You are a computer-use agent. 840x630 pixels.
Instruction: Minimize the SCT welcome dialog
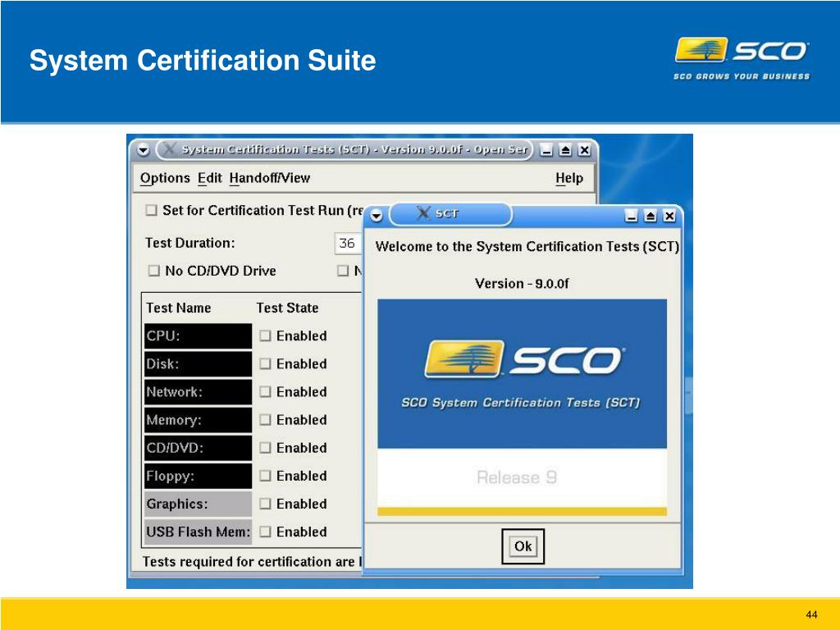pos(631,216)
